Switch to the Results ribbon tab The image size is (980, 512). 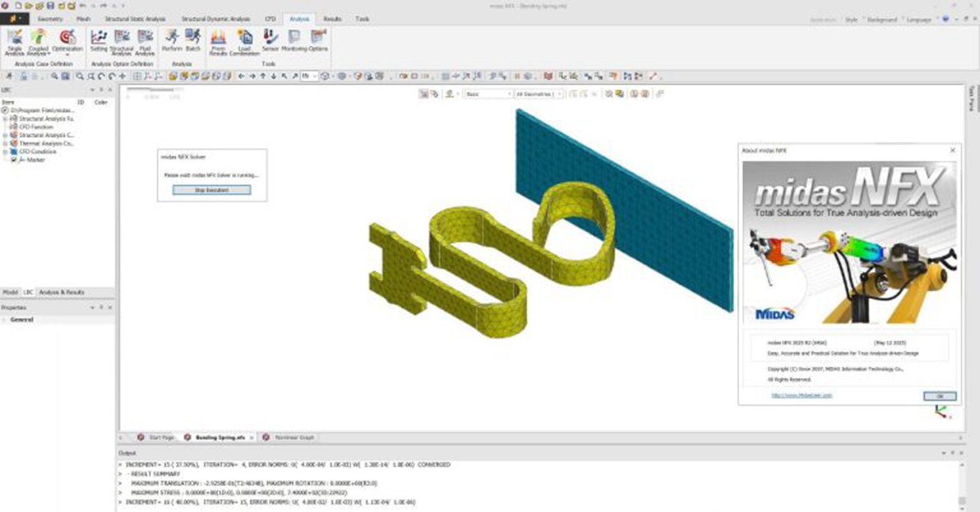[x=332, y=19]
